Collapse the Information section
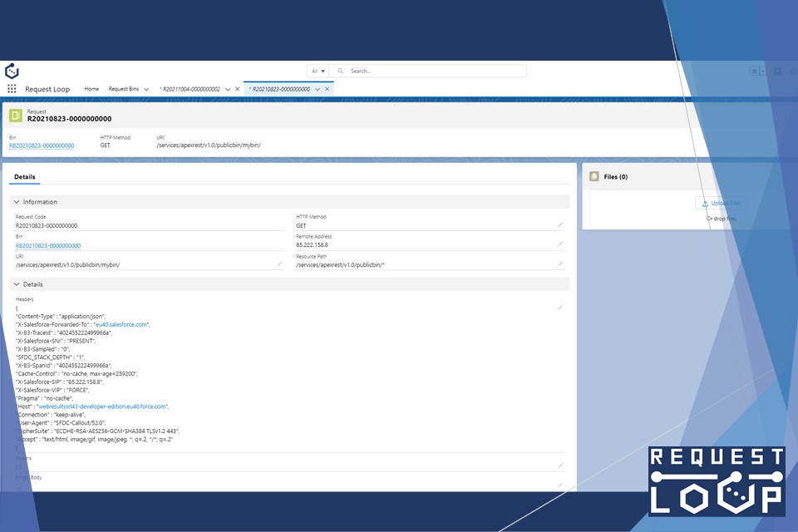This screenshot has width=798, height=532. pyautogui.click(x=17, y=202)
